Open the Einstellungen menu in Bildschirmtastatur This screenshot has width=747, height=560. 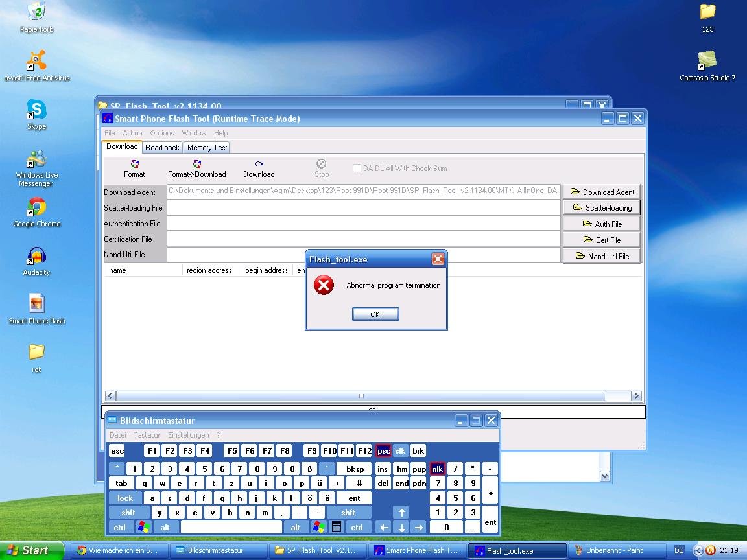(188, 435)
